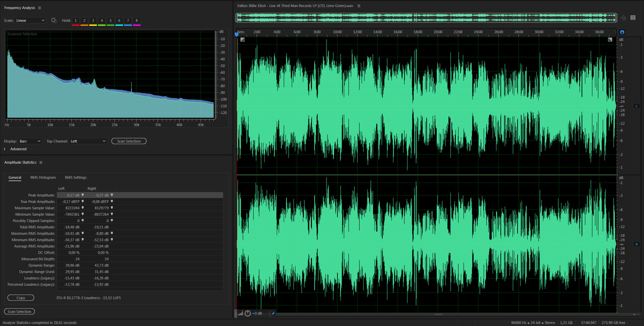Toggle Hold button 1

point(76,21)
